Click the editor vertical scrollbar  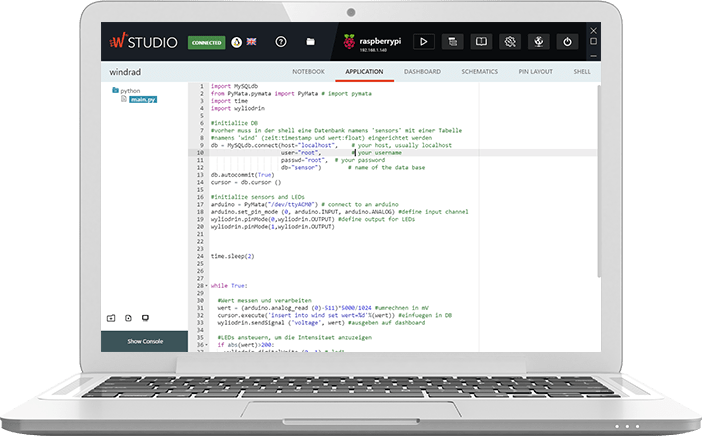(599, 181)
